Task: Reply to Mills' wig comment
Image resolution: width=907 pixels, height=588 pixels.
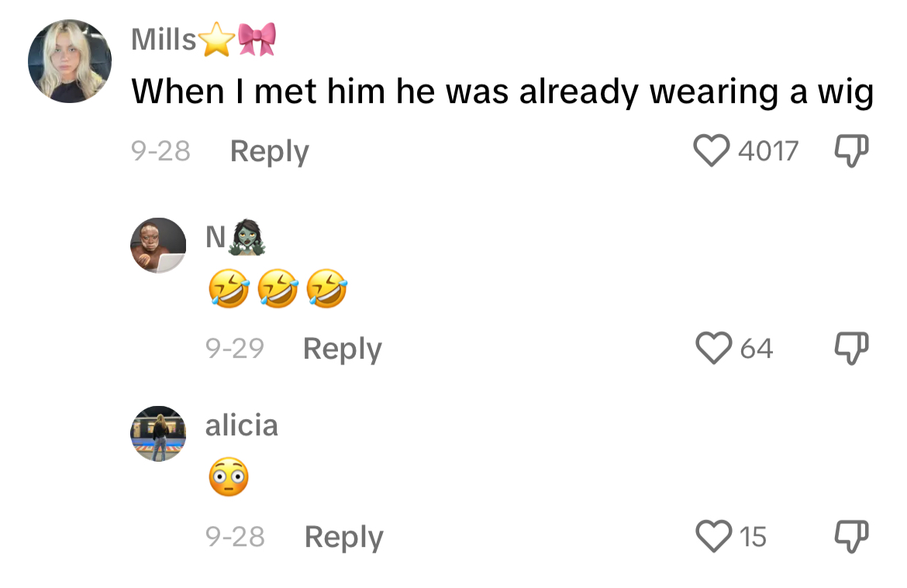Action: (x=270, y=152)
